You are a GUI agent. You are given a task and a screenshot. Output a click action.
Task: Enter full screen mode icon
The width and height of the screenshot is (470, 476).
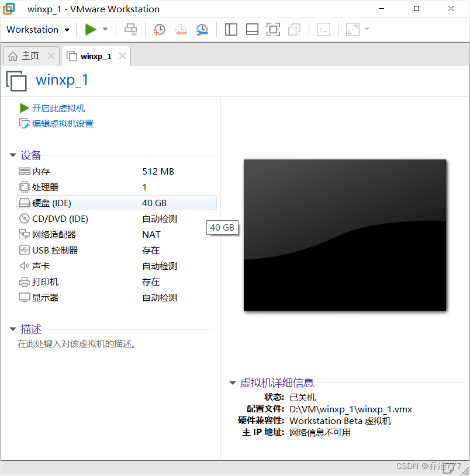(273, 29)
